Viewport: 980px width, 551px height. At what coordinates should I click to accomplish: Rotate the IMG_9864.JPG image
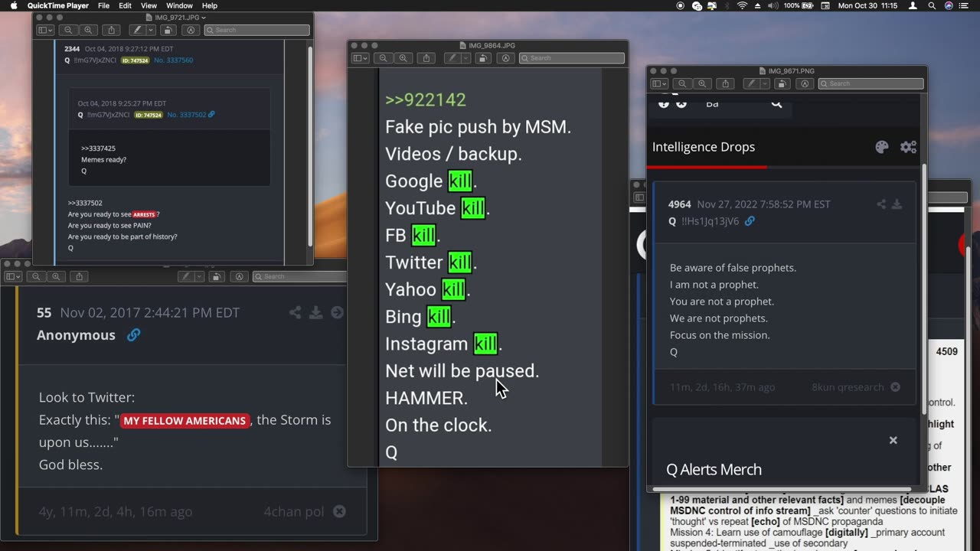[483, 58]
